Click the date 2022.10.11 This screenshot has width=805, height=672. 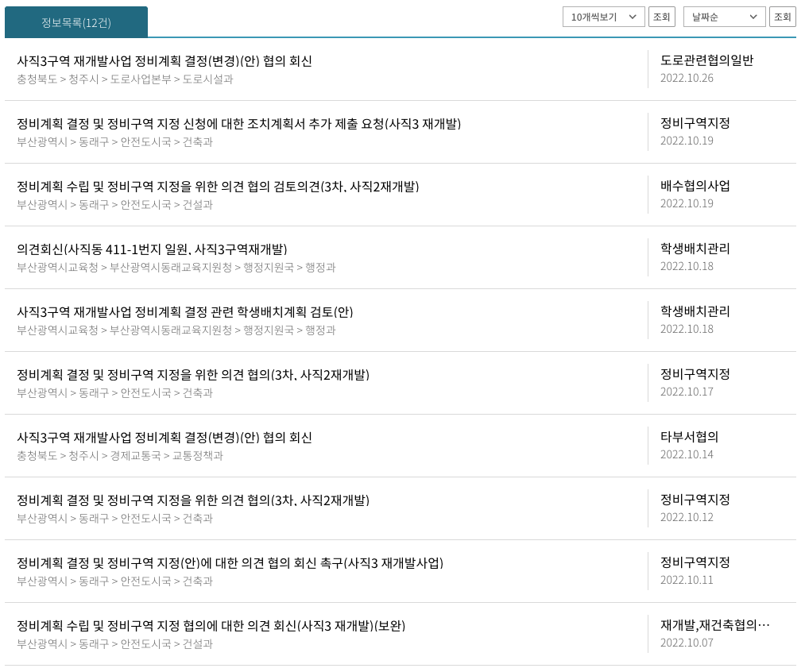[x=687, y=580]
